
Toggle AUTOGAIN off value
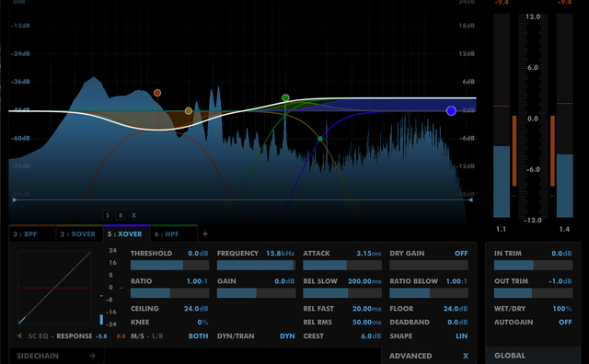coord(565,322)
